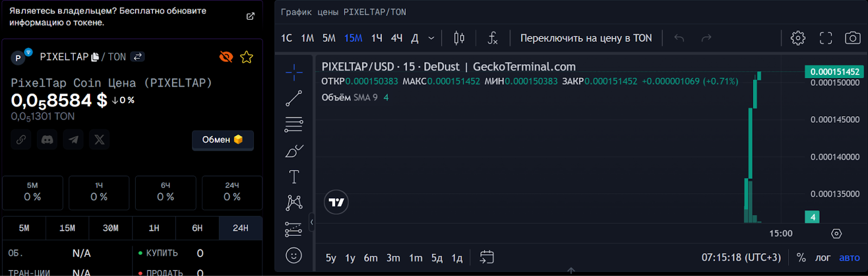
Task: Set chart interval to Д (daily)
Action: (x=414, y=38)
